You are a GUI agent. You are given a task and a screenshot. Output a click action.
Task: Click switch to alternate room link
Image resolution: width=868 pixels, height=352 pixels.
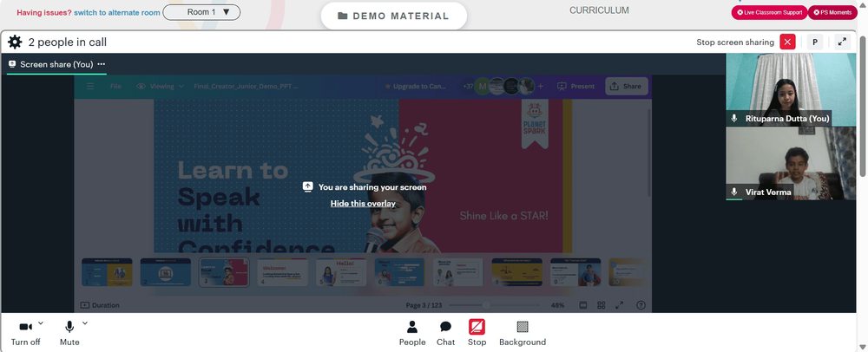[117, 12]
